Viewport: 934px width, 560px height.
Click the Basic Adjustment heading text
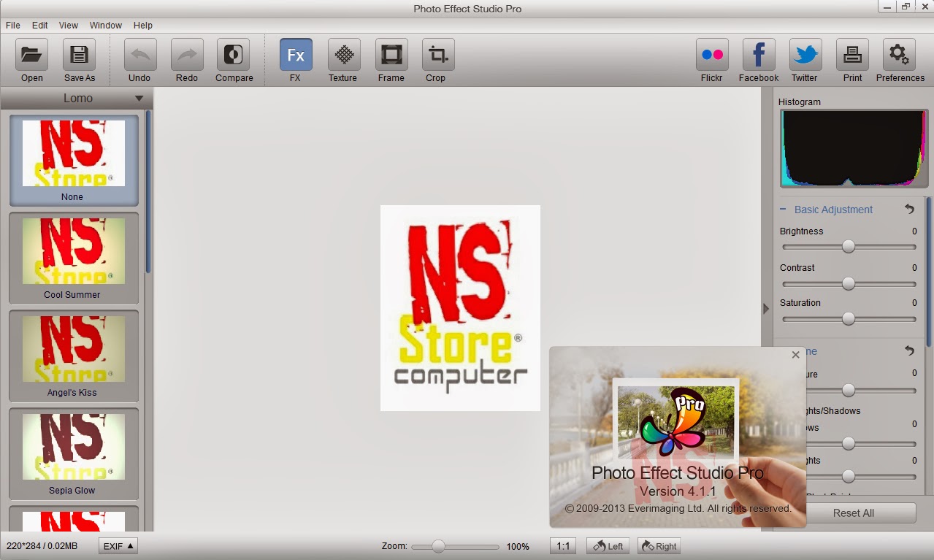click(x=833, y=210)
